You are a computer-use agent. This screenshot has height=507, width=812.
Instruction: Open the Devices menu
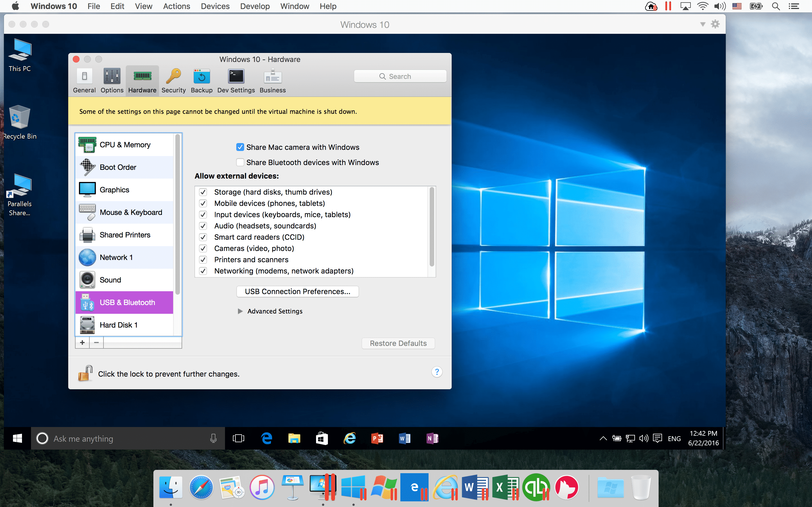point(215,6)
